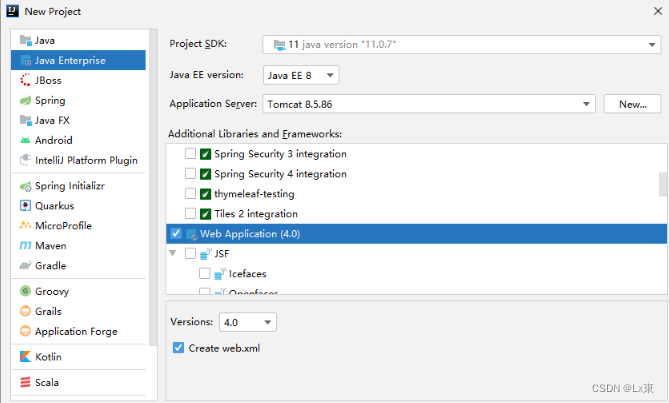Screen dimensions: 669x403
Task: Close the New Project dialog
Action: [658, 11]
